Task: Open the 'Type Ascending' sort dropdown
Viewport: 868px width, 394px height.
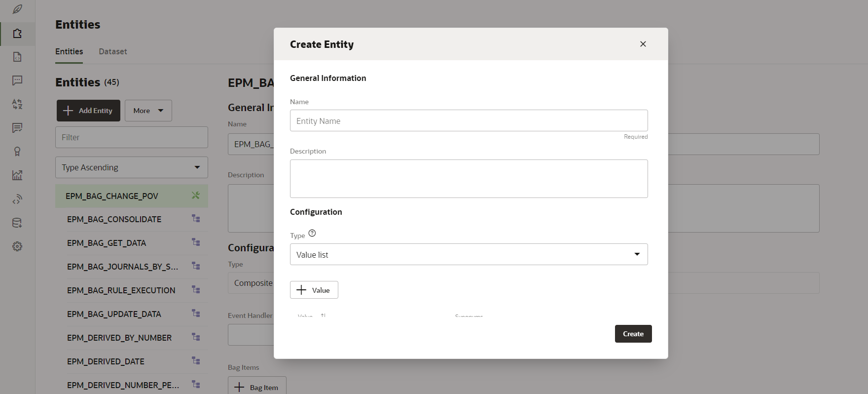Action: point(132,167)
